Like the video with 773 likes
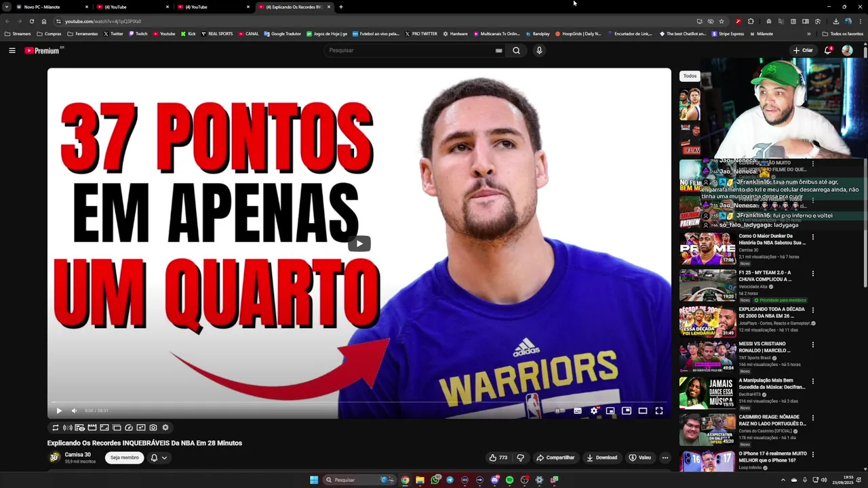The image size is (868, 488). point(498,457)
